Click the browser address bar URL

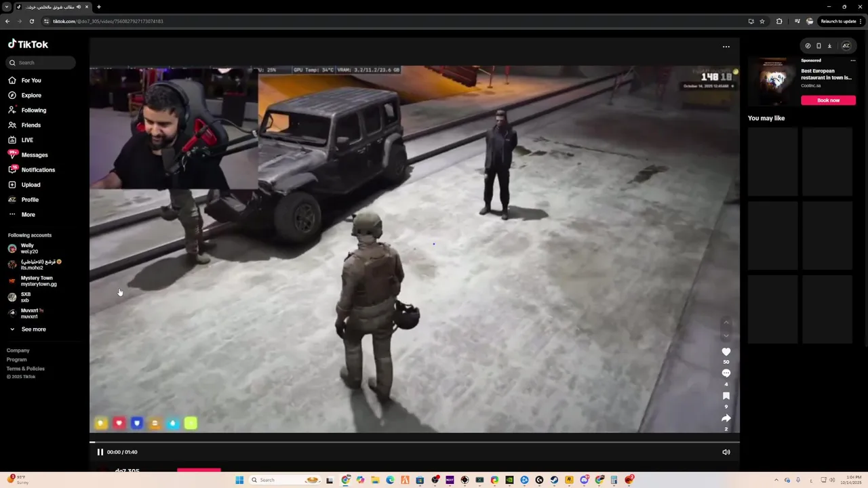[x=108, y=21]
